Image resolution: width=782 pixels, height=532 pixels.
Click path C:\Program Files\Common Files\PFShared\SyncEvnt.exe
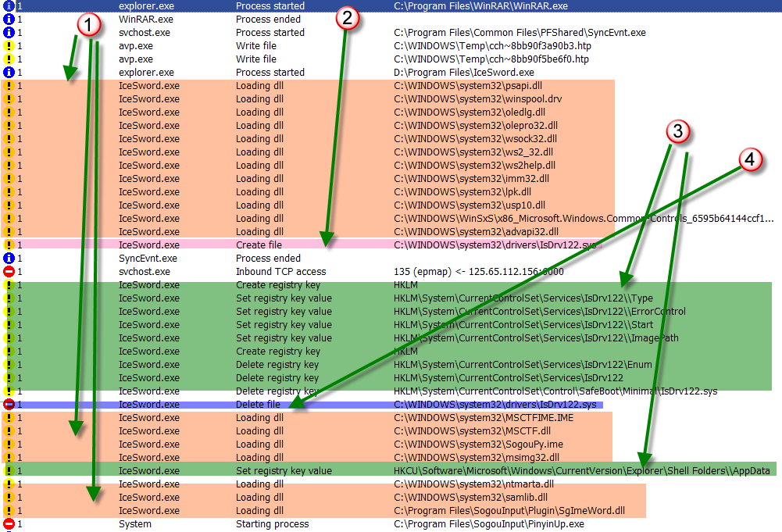(520, 32)
